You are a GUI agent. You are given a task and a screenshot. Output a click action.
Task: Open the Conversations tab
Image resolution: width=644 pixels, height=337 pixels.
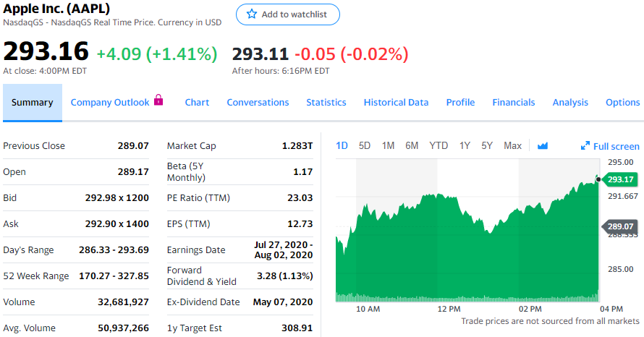258,103
